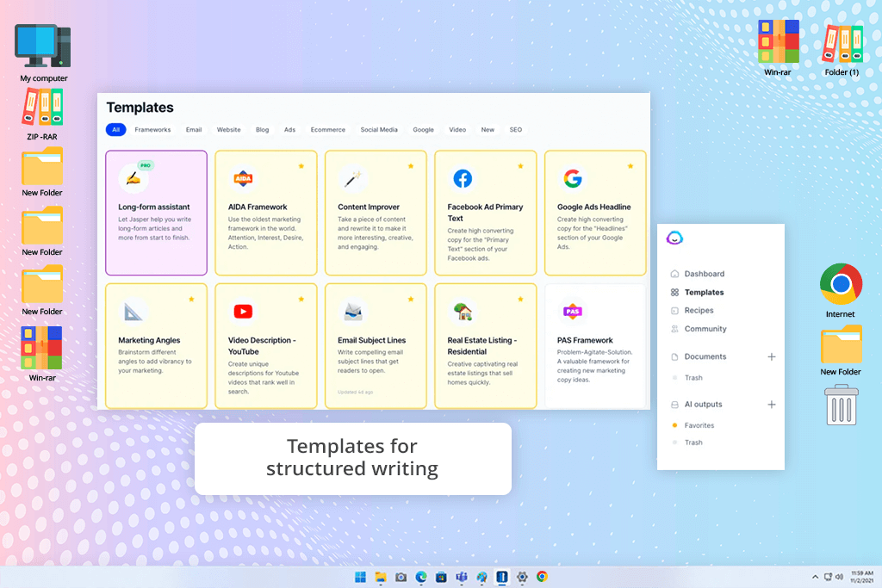Viewport: 882px width, 588px height.
Task: Toggle favorite star on Facebook Ad Primary Text
Action: 520,166
